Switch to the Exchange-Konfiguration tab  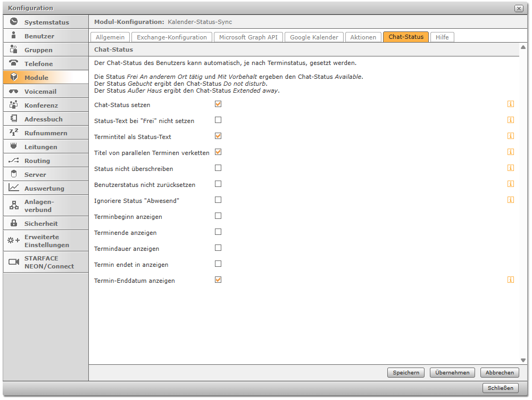tap(171, 37)
